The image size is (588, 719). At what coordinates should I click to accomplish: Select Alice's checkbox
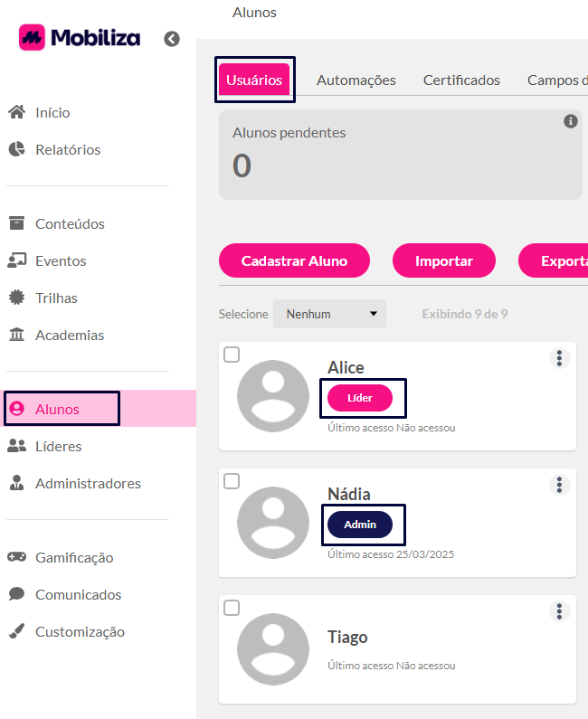click(232, 355)
